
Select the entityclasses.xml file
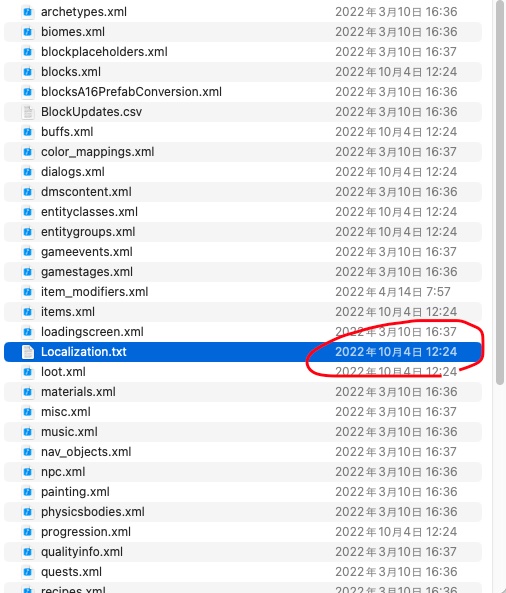pos(243,212)
